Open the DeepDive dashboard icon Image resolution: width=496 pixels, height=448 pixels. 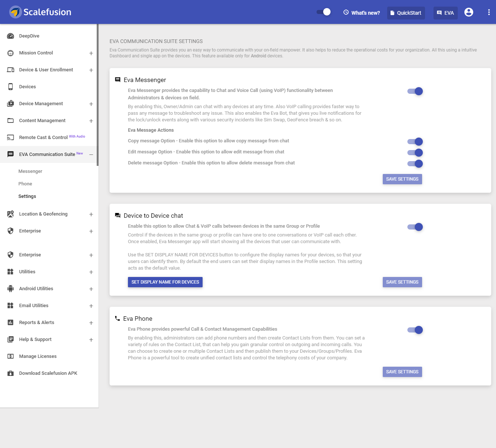[11, 36]
